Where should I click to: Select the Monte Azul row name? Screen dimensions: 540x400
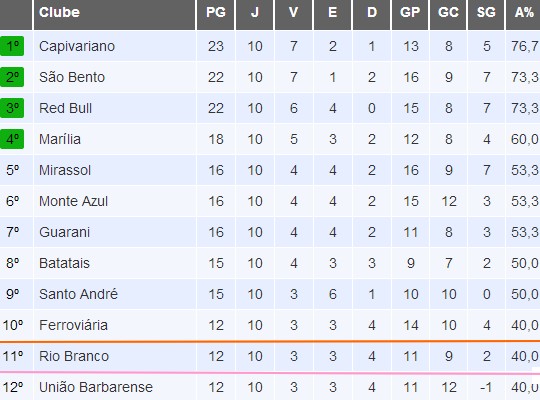pyautogui.click(x=73, y=201)
